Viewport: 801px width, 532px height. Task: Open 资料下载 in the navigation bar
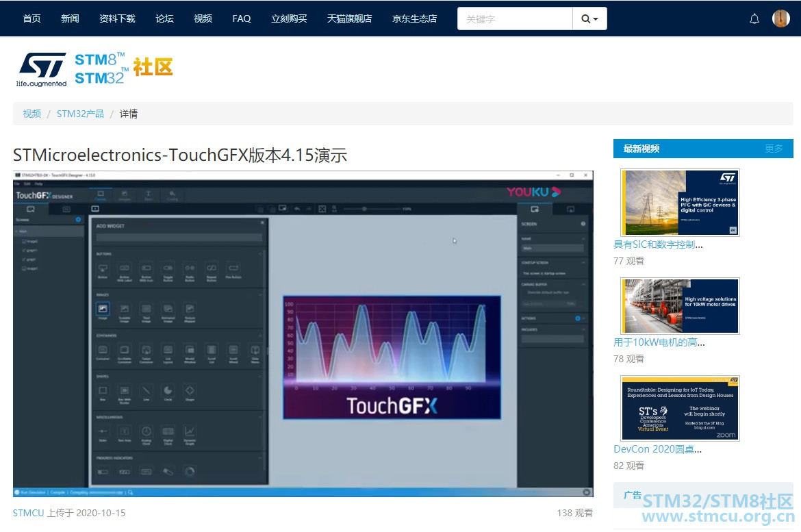point(118,19)
